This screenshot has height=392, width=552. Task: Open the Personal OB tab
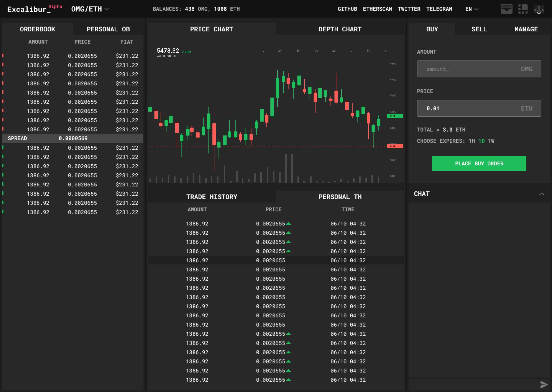coord(108,29)
